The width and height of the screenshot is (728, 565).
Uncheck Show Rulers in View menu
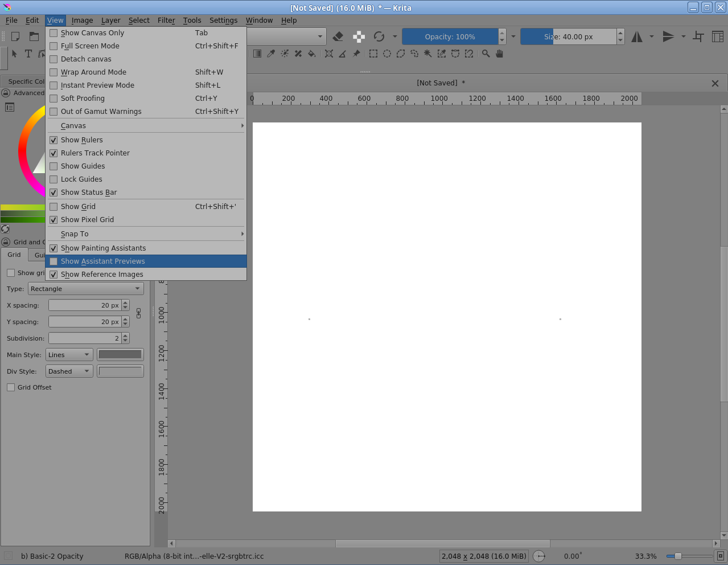(x=82, y=140)
